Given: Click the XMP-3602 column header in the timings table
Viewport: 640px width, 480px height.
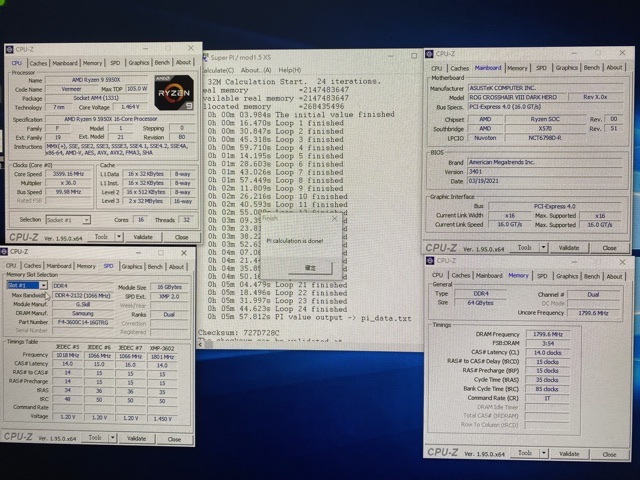Looking at the screenshot, I should coord(162,348).
